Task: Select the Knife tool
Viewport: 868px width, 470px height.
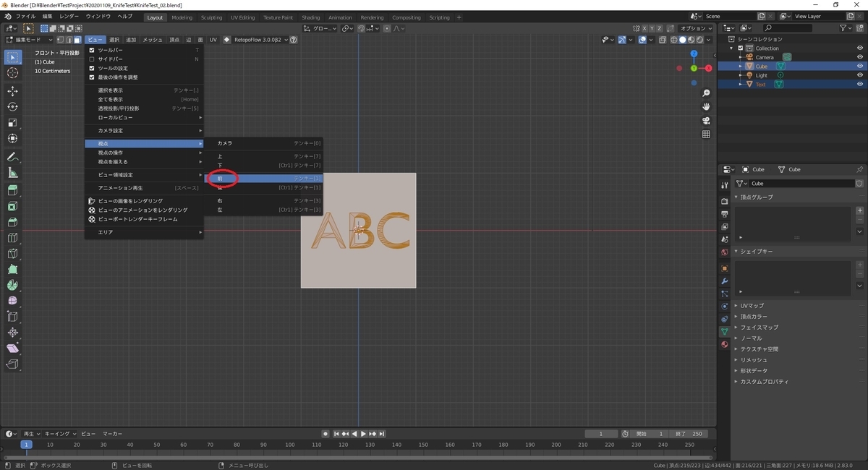Action: click(x=12, y=254)
